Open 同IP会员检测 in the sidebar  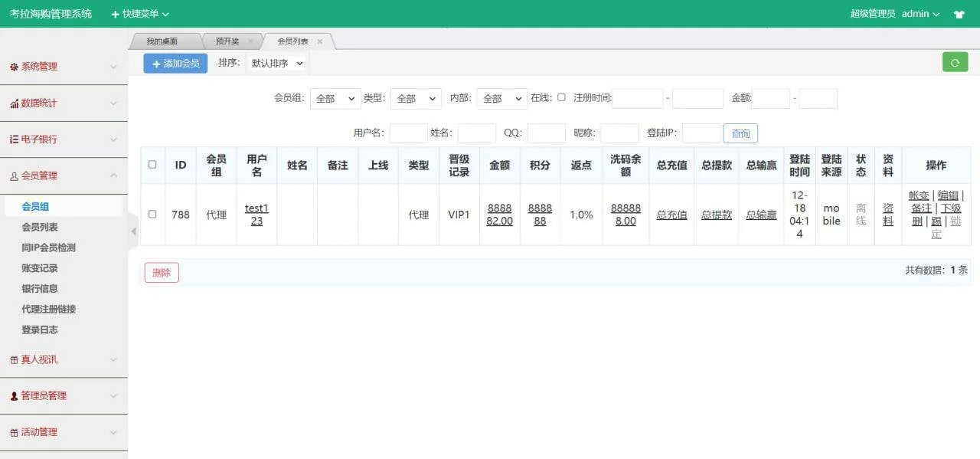pos(49,248)
